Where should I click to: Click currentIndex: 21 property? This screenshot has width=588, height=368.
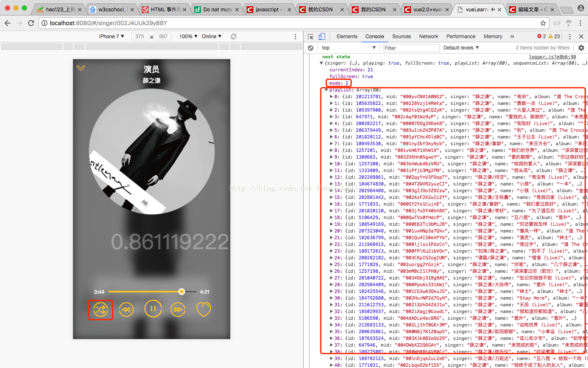click(351, 70)
